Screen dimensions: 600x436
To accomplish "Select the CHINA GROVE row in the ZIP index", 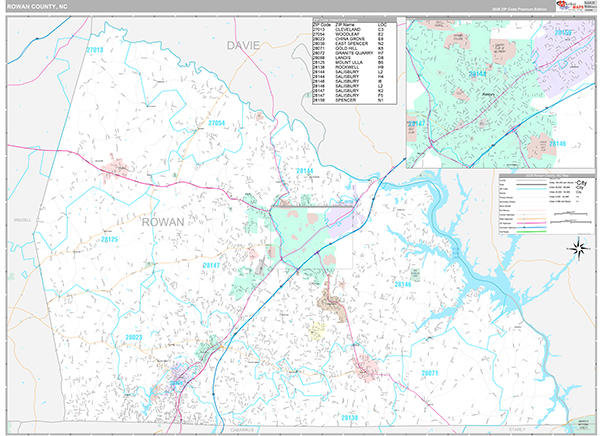I will point(354,39).
